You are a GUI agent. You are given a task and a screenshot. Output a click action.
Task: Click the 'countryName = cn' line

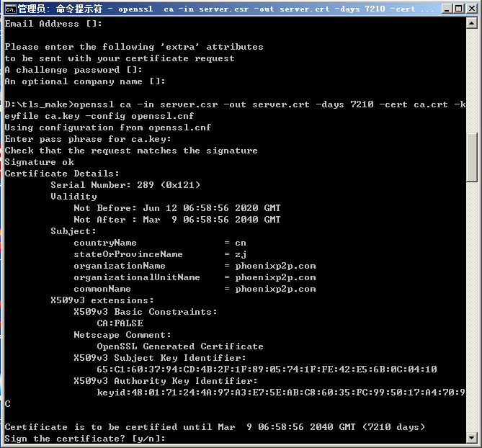click(160, 243)
